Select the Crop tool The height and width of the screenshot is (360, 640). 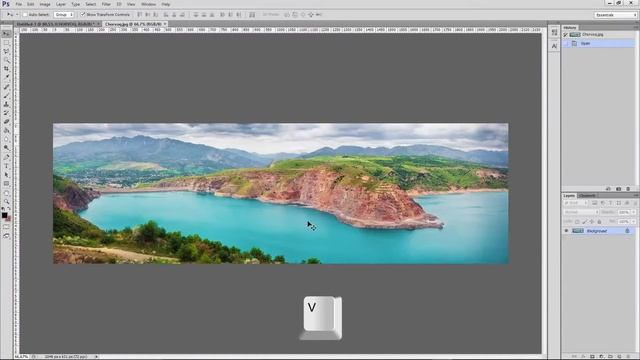pos(6,69)
